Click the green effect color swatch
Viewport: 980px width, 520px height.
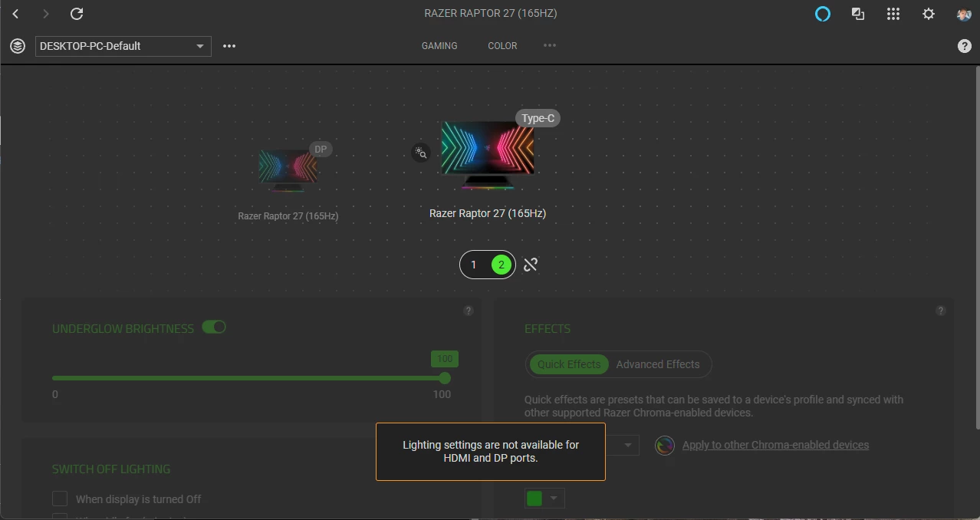[534, 498]
